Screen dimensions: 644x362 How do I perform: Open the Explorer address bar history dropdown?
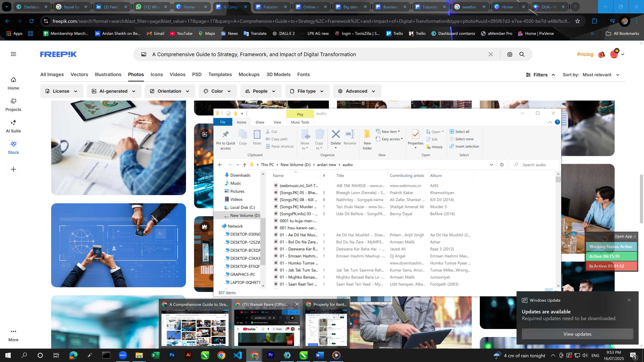[x=491, y=165]
